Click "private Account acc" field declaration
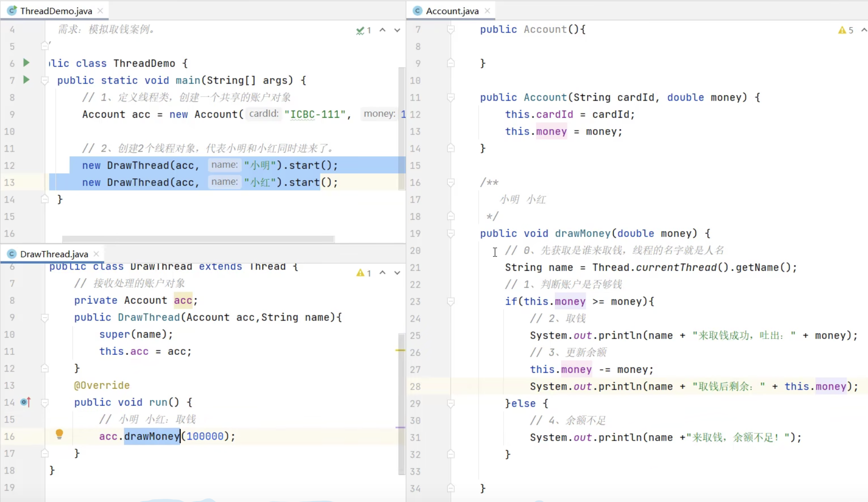The height and width of the screenshot is (502, 868). point(135,300)
